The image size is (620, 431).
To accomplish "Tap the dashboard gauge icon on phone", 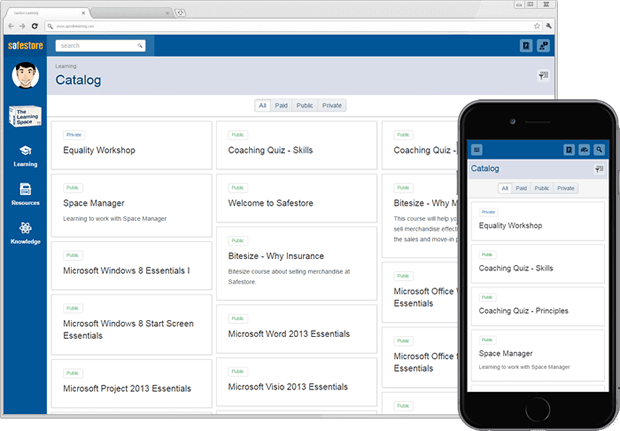I will [x=584, y=149].
